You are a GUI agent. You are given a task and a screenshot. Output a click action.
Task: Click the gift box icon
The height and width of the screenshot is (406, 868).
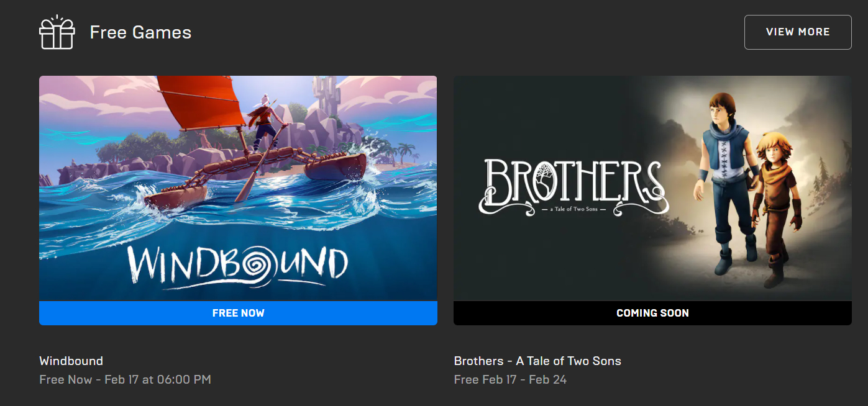(57, 32)
